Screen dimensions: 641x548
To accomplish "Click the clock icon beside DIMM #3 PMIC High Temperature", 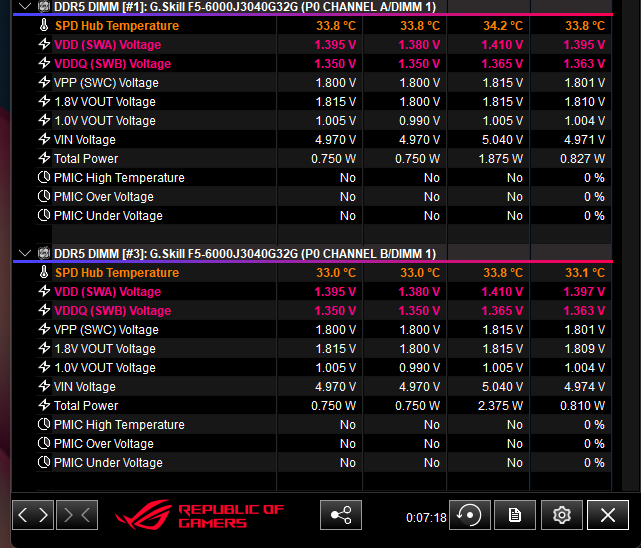I will [44, 424].
